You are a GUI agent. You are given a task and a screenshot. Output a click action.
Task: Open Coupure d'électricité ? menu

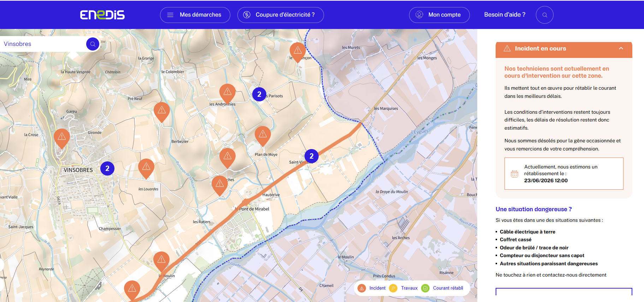280,15
